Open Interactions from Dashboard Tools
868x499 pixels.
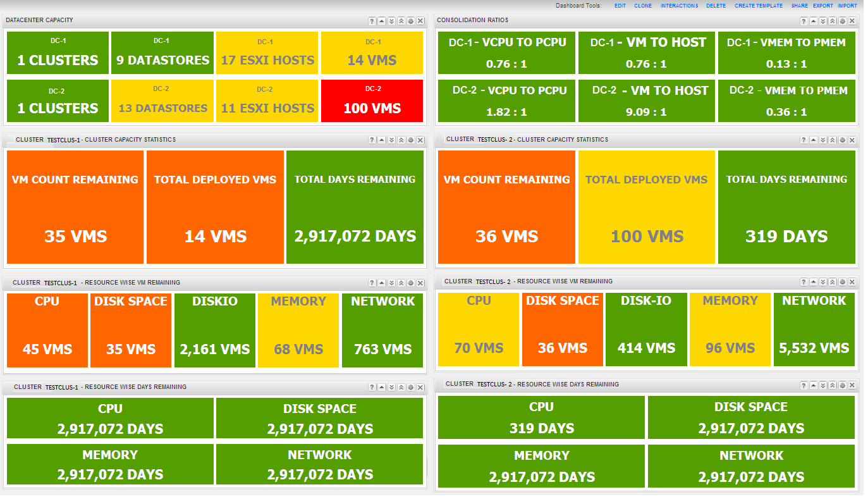[x=680, y=6]
